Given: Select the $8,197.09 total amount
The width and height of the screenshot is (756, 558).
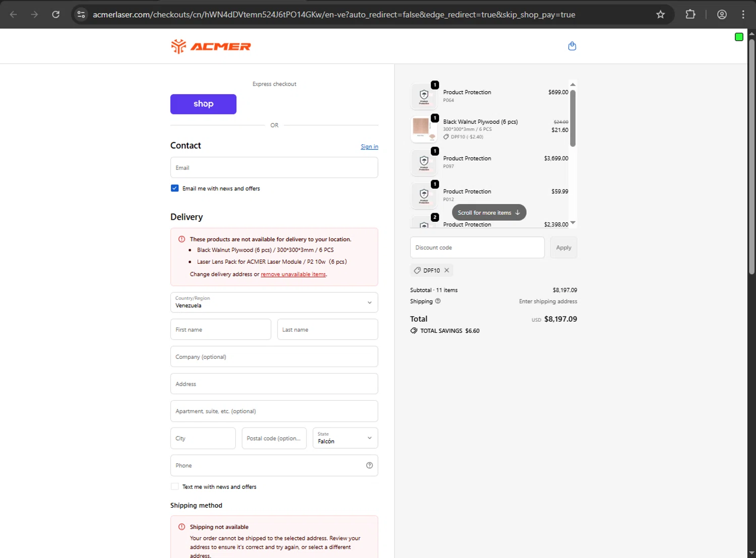Looking at the screenshot, I should coord(560,319).
